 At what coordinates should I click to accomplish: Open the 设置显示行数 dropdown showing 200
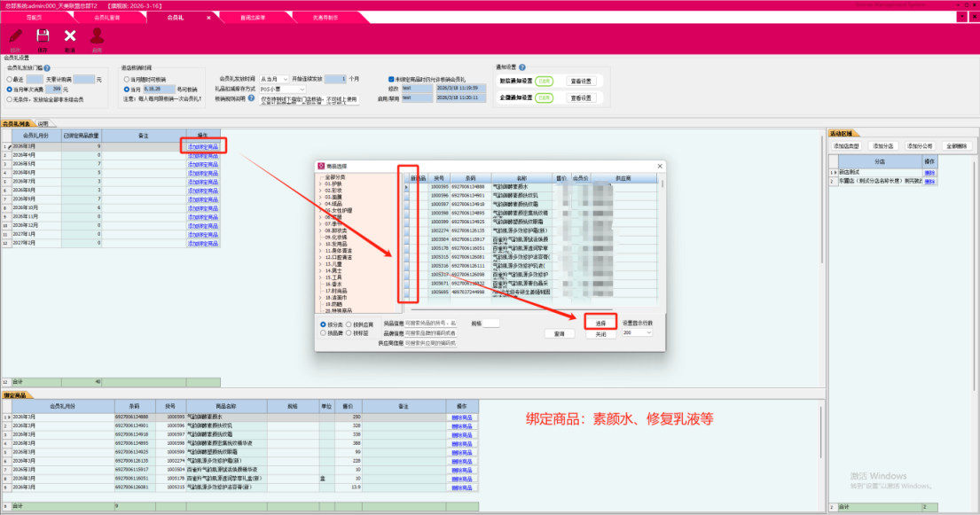pos(638,332)
